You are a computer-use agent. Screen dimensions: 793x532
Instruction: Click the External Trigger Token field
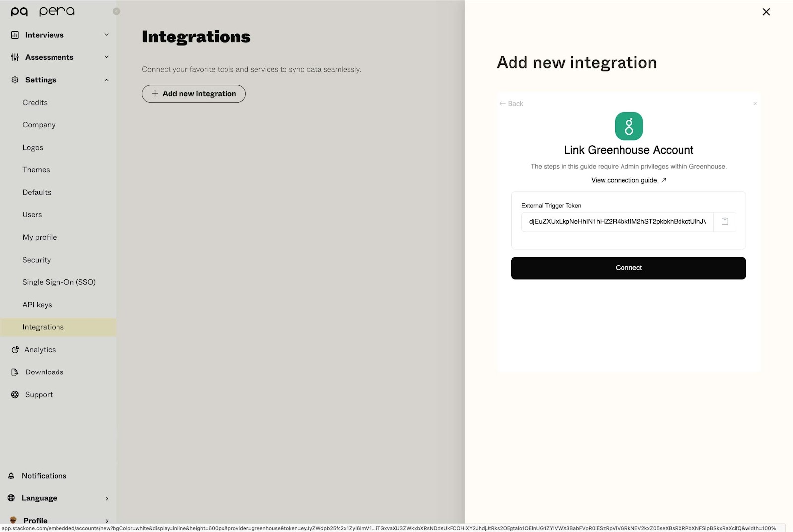pyautogui.click(x=617, y=222)
